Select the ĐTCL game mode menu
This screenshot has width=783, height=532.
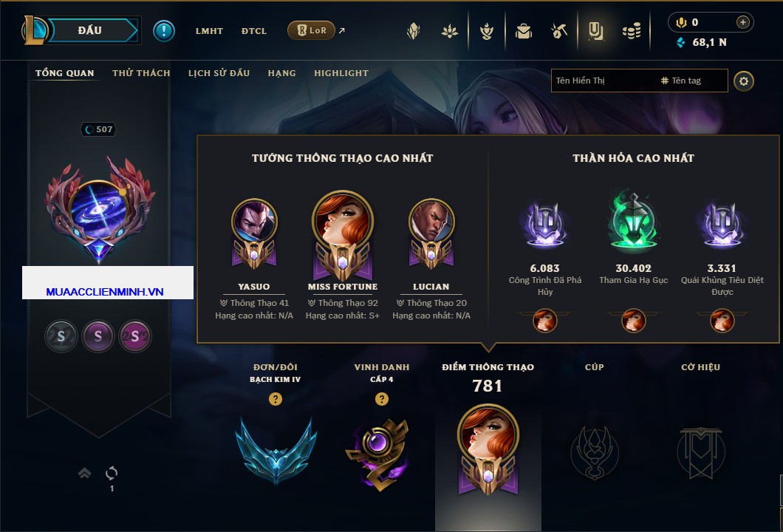pyautogui.click(x=253, y=31)
